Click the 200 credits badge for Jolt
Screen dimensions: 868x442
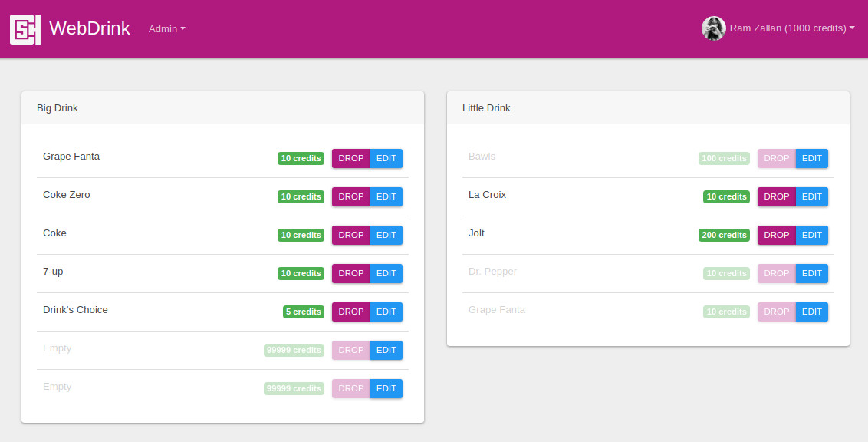724,235
